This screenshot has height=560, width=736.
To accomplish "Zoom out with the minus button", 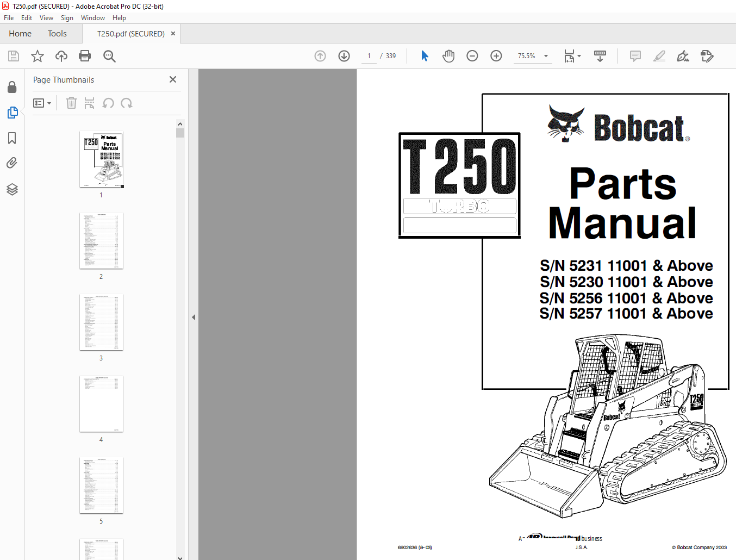I will coord(472,56).
